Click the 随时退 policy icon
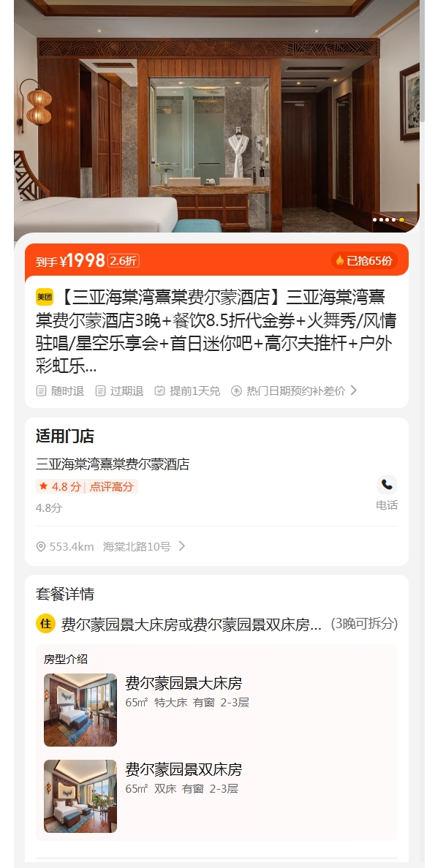 41,390
